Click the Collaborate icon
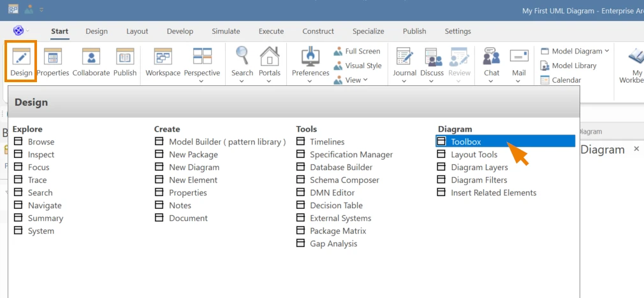Image resolution: width=644 pixels, height=298 pixels. click(x=91, y=56)
